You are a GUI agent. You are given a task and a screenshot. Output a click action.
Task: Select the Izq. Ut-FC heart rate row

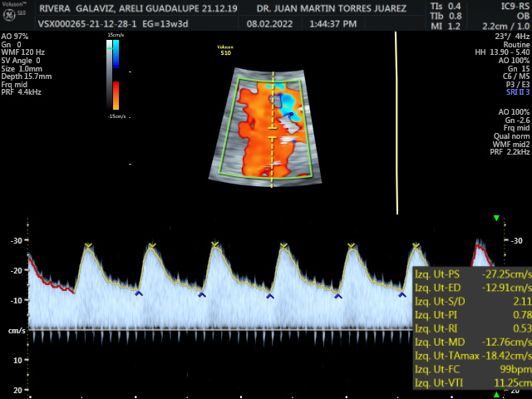468,369
